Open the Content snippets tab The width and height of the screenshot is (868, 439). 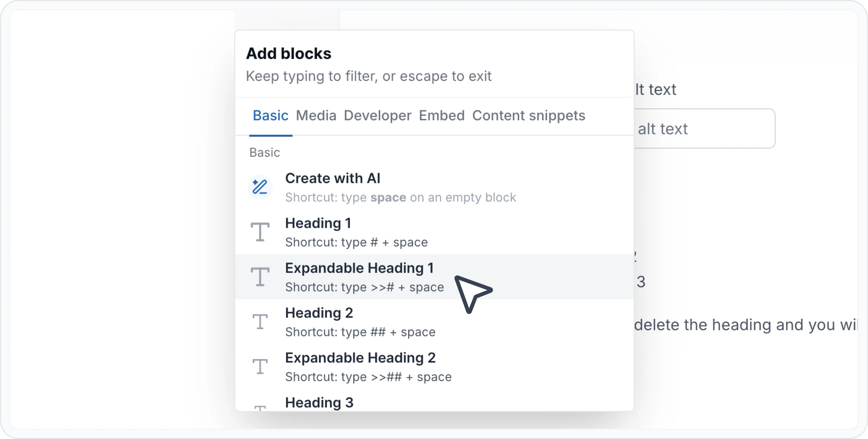pos(528,116)
